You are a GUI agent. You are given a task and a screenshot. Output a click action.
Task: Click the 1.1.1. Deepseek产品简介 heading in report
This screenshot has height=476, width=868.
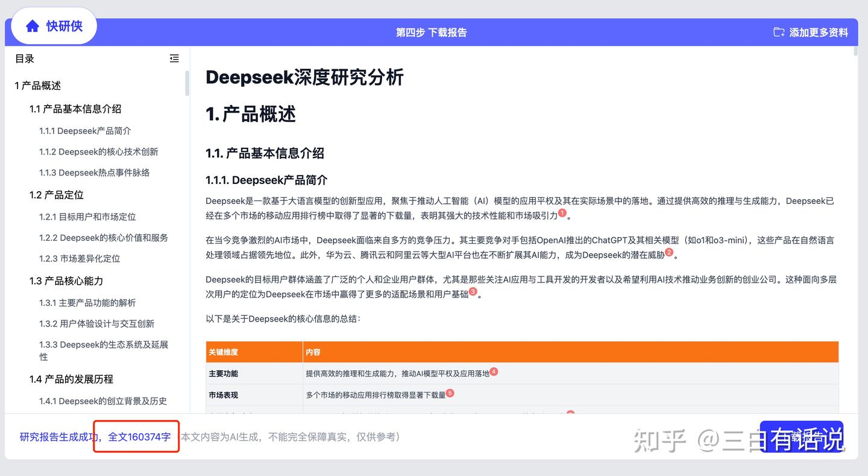pyautogui.click(x=266, y=180)
